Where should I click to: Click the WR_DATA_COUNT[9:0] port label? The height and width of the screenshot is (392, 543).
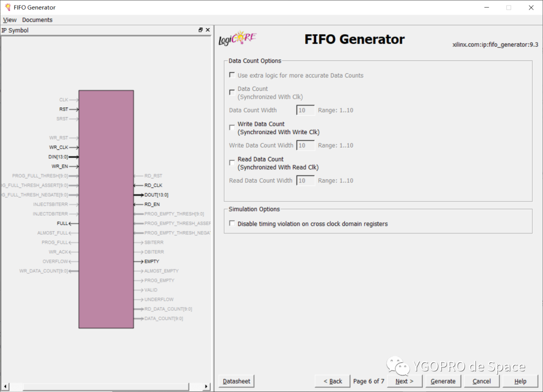pos(44,271)
